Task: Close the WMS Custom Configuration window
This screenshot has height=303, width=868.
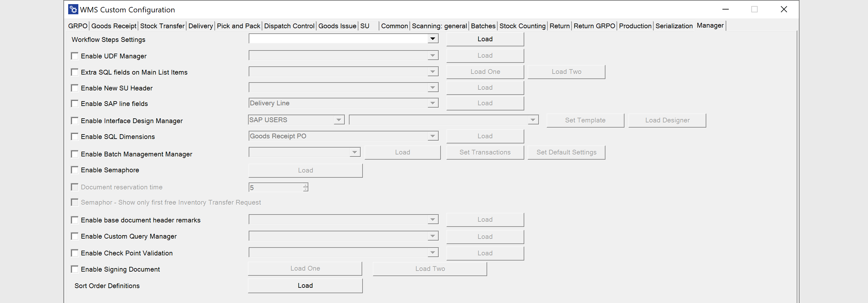Action: (x=784, y=10)
